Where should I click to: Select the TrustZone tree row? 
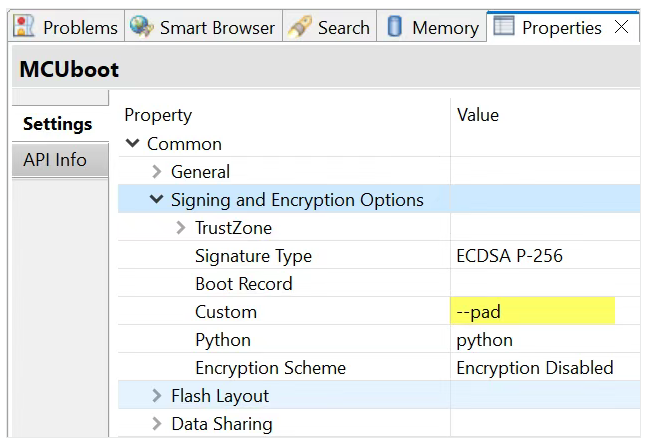pos(379,227)
